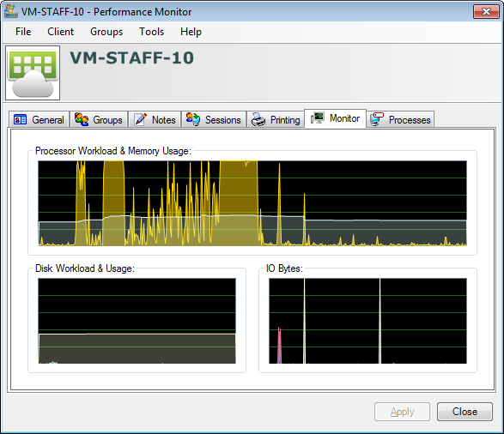The width and height of the screenshot is (504, 434).
Task: Click the VM-STAFF-10 heading text
Action: (x=131, y=58)
